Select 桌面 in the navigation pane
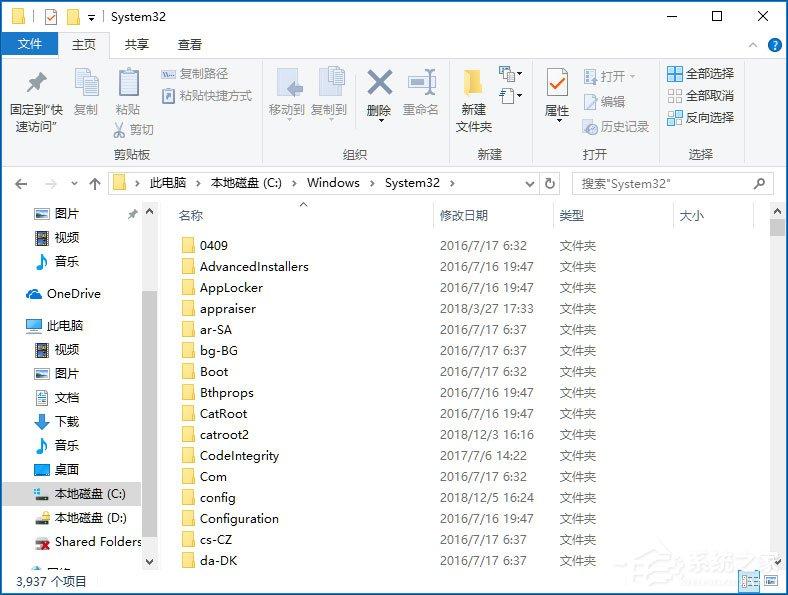 pyautogui.click(x=56, y=469)
